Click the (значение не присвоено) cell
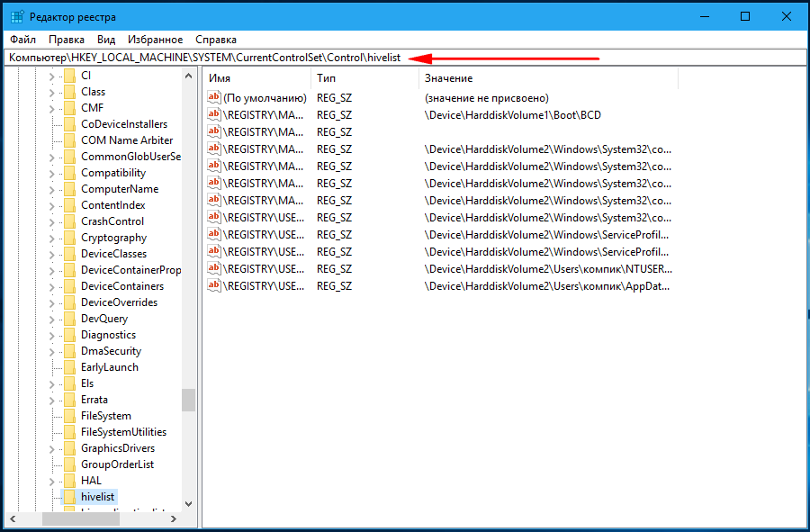Screen dimensions: 810x532 coord(486,98)
